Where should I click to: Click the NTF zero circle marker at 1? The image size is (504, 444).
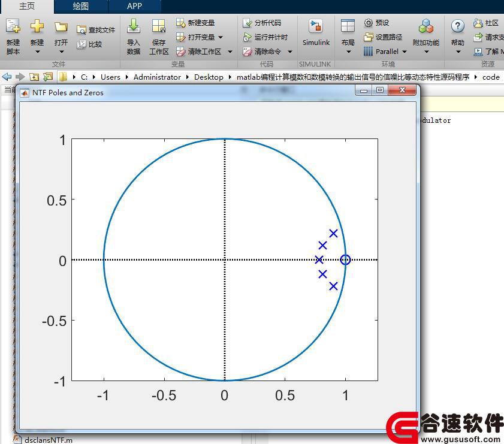[x=346, y=259]
